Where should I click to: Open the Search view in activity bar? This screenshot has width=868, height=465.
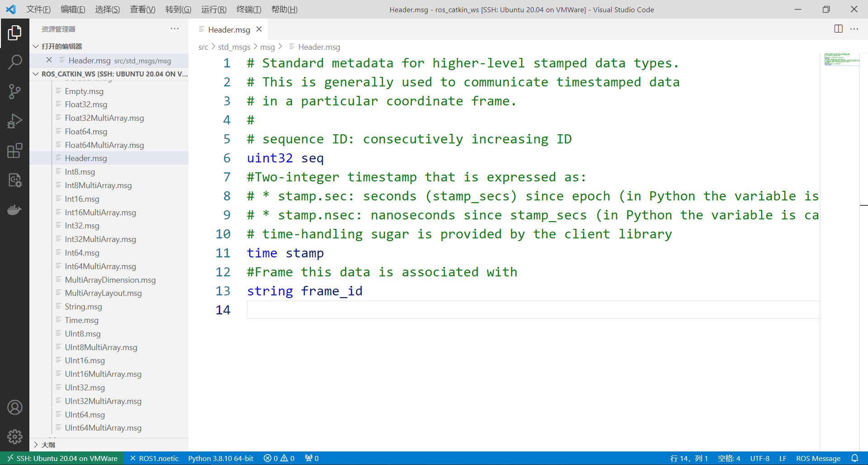pyautogui.click(x=14, y=62)
